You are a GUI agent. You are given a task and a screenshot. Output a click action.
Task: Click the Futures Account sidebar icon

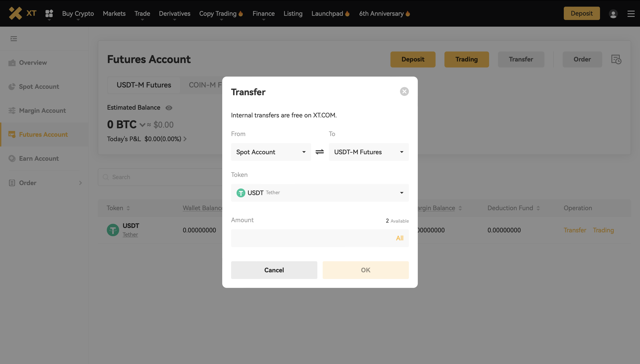click(12, 135)
